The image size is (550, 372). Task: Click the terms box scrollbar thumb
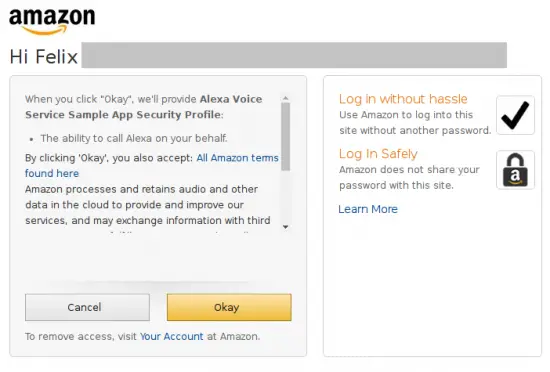pos(286,136)
